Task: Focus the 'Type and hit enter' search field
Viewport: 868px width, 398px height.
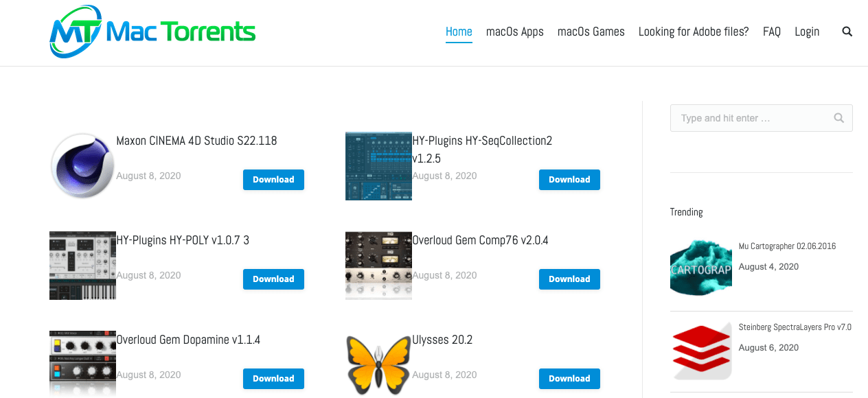Action: pyautogui.click(x=762, y=118)
